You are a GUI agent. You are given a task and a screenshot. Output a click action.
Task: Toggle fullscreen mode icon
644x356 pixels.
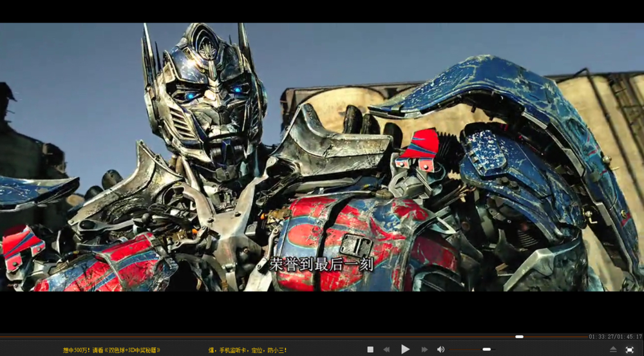[630, 350]
